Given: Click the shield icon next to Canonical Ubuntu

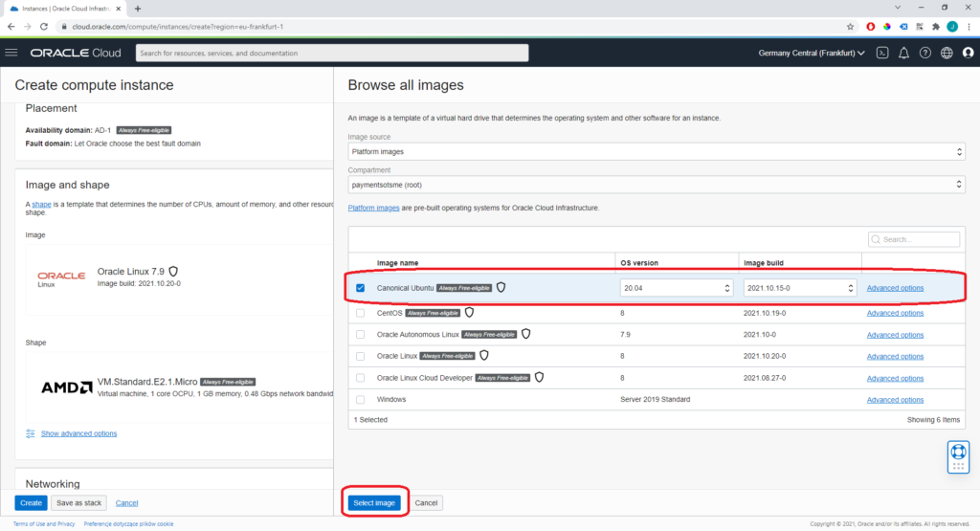Looking at the screenshot, I should click(501, 287).
